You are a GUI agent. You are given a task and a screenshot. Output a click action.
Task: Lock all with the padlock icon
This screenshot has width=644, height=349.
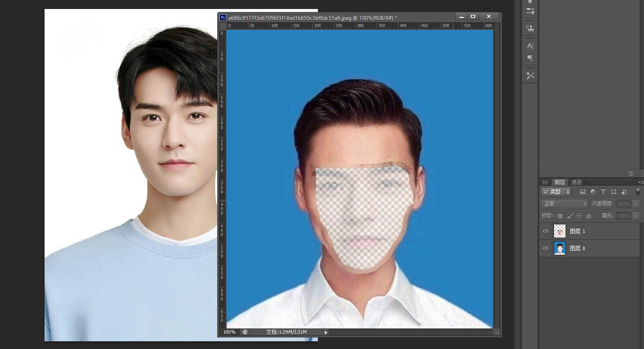coord(589,216)
